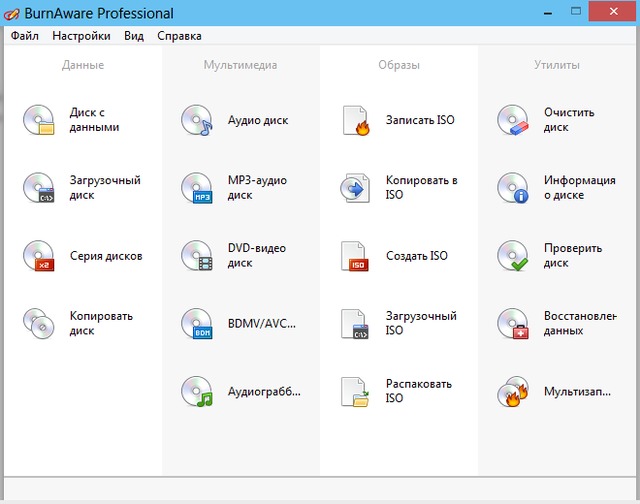This screenshot has width=640, height=504.
Task: Open the Копировать в ISO icon
Action: 355,188
